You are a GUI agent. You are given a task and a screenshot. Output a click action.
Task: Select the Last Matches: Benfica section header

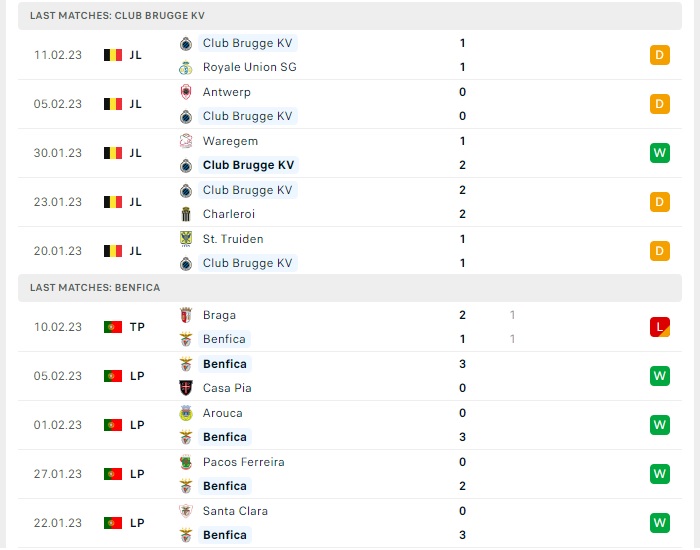[350, 288]
